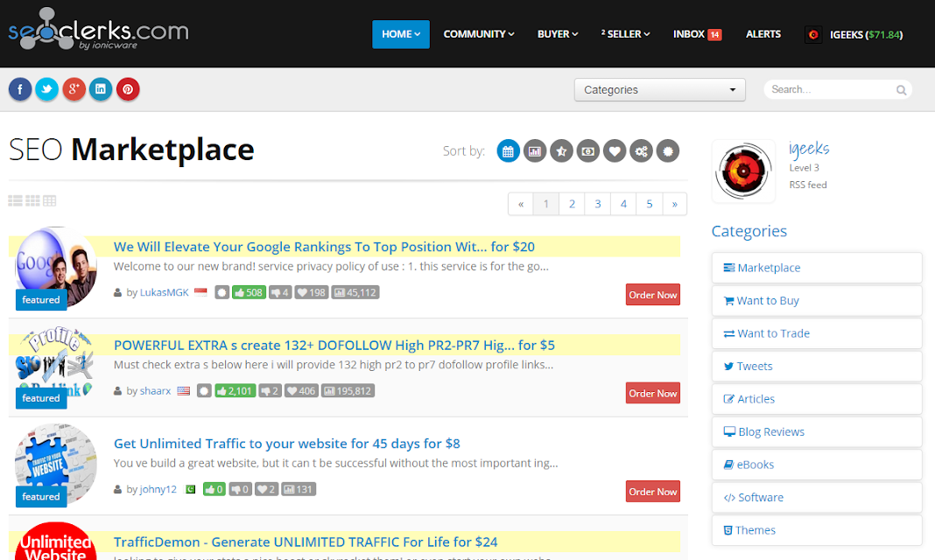Viewport: 935px width, 560px height.
Task: Open 'Get Unlimited Traffic to your website' listing
Action: [x=287, y=444]
